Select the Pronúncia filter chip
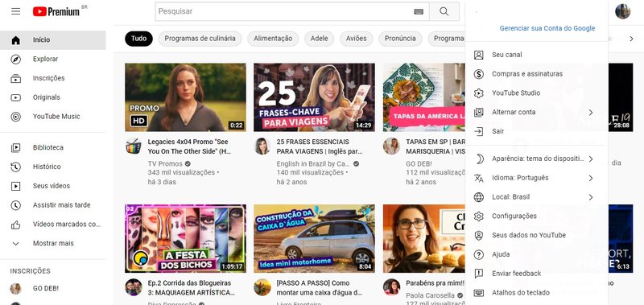This screenshot has height=305, width=644. pyautogui.click(x=400, y=39)
